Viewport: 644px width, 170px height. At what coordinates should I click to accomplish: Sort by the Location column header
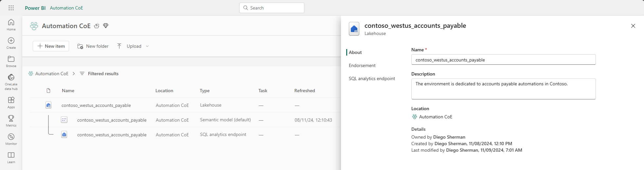[x=164, y=91]
